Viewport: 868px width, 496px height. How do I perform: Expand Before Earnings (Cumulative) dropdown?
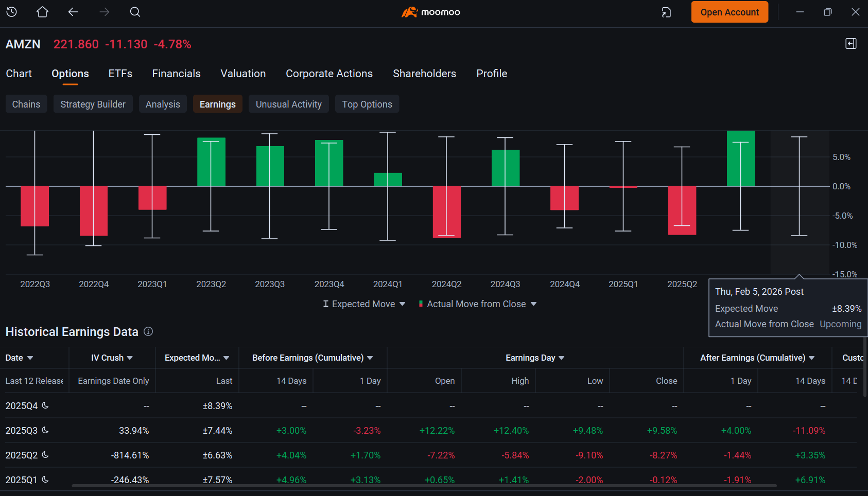[370, 358]
